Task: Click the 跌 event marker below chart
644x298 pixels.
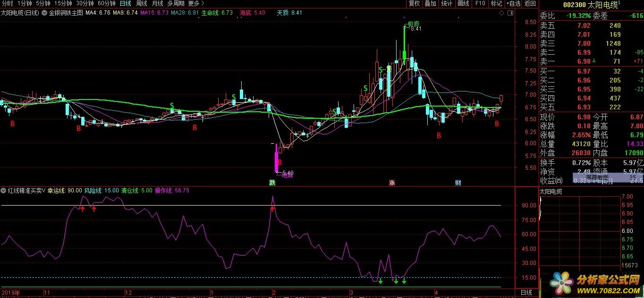Action: 272,182
